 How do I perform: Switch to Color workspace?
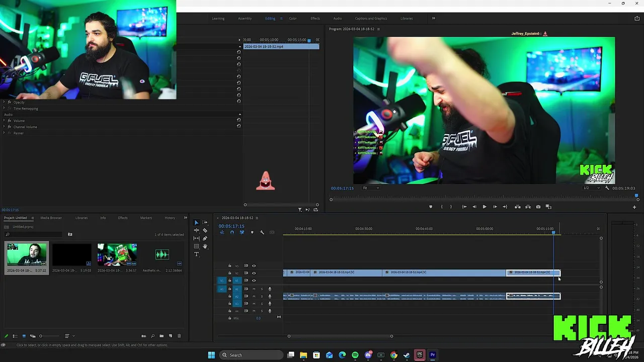tap(293, 19)
